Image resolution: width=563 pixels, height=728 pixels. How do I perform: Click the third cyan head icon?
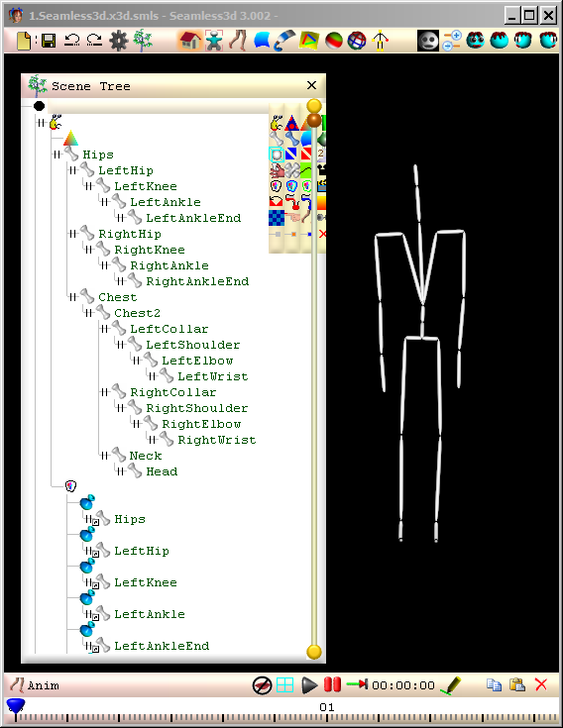click(523, 41)
